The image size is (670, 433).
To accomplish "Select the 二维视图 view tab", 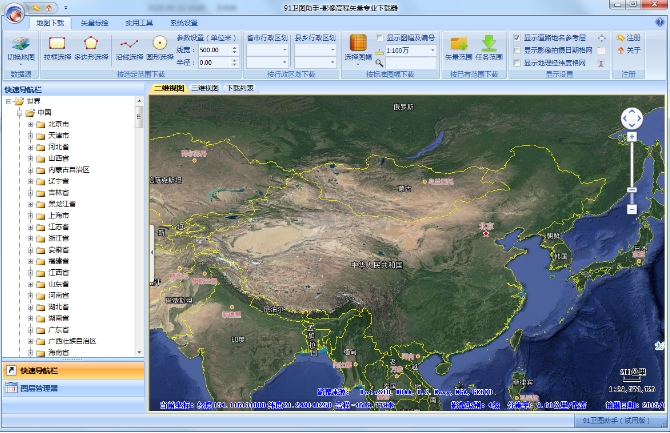I will pyautogui.click(x=169, y=88).
